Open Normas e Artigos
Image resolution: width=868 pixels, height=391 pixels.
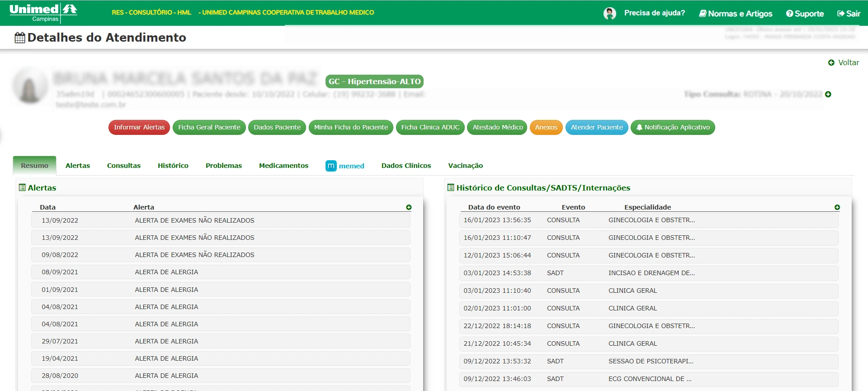(736, 14)
